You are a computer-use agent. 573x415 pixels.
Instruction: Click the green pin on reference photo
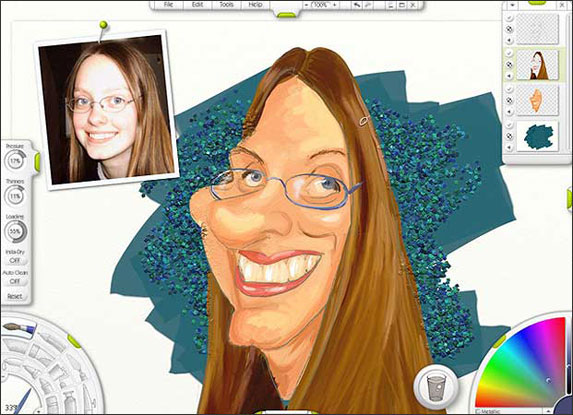[103, 24]
